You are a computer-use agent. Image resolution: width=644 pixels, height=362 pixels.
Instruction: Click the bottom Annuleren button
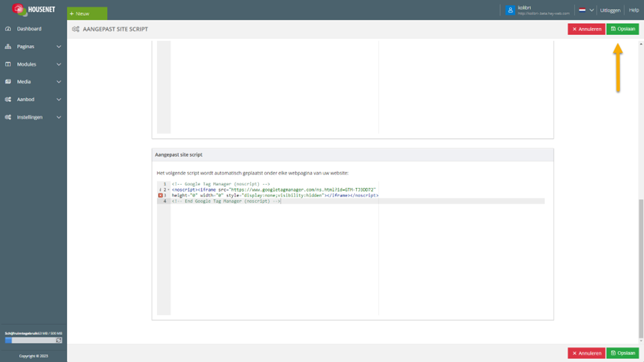point(586,353)
